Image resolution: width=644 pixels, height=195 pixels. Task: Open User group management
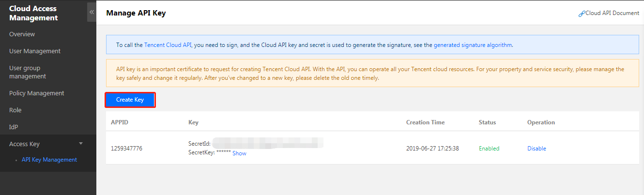coord(28,72)
